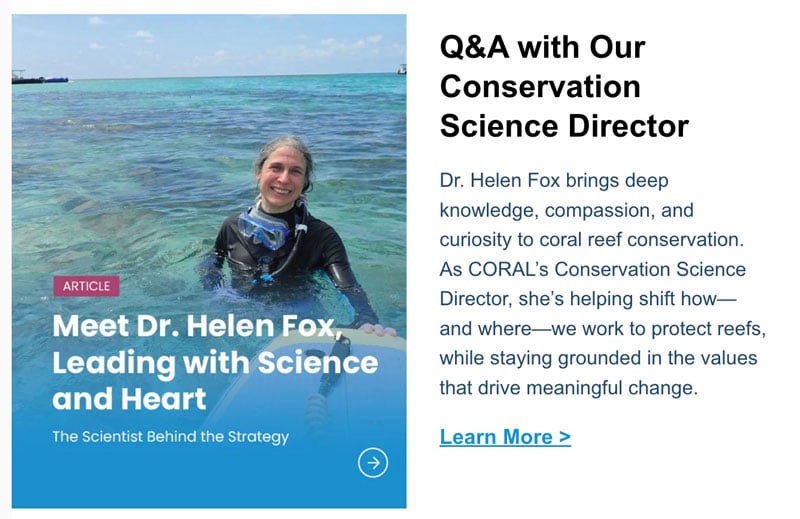Click the paragraph text "that drive meaningful change."
The image size is (800, 519).
coord(568,387)
